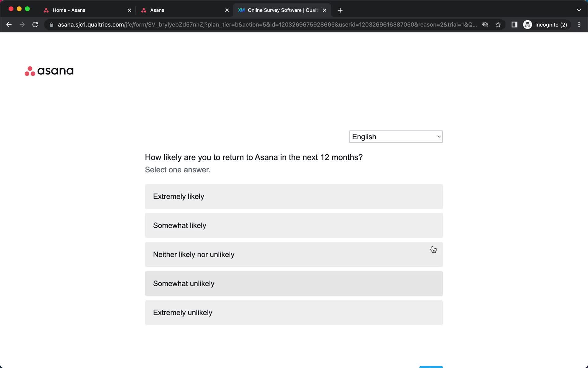Image resolution: width=588 pixels, height=368 pixels.
Task: Click the open new tab button
Action: (340, 10)
